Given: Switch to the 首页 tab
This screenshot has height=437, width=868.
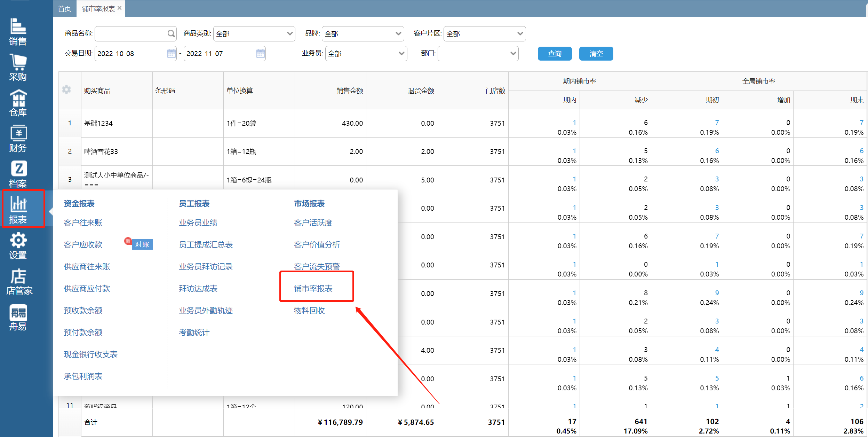Looking at the screenshot, I should coord(64,9).
